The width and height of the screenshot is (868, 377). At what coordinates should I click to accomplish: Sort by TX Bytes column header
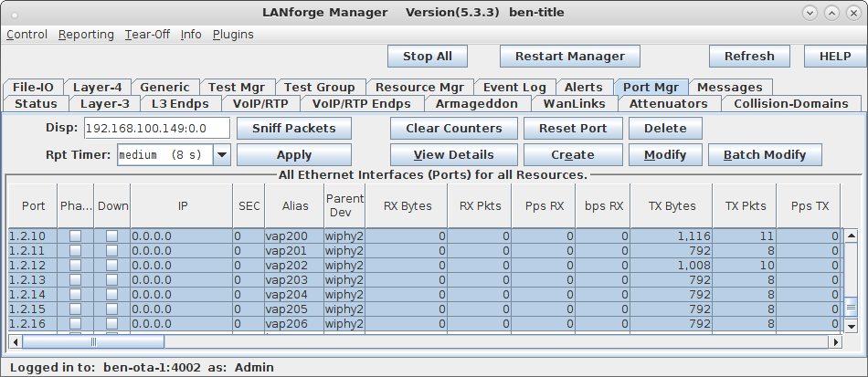click(x=672, y=205)
